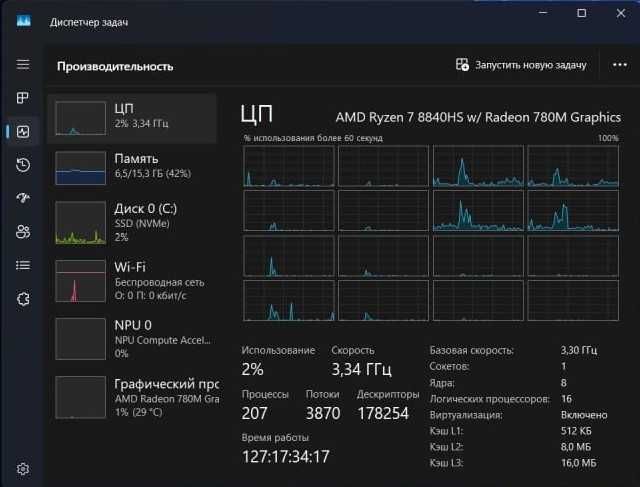Screen dimensions: 640x487
Task: Open the Services puzzle icon
Action: click(23, 299)
